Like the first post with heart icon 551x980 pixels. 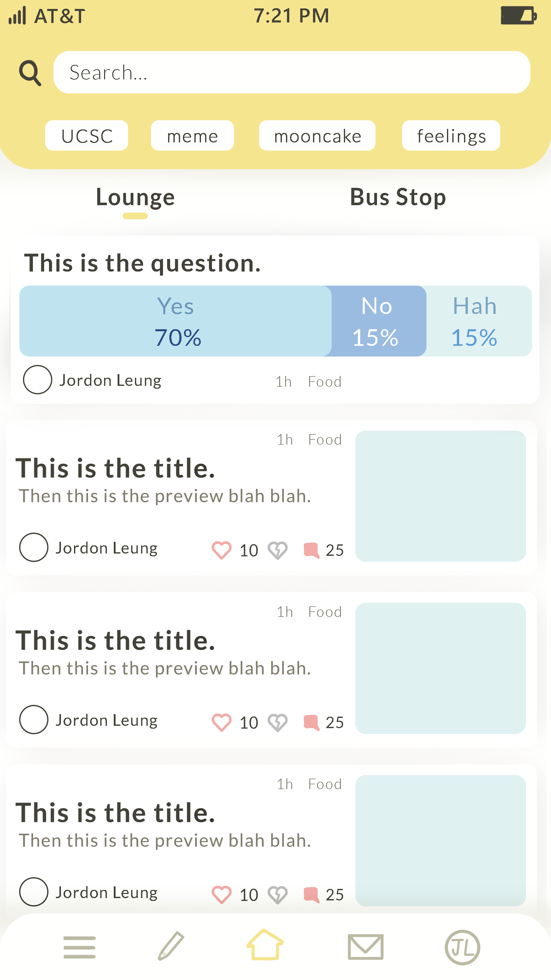click(221, 550)
